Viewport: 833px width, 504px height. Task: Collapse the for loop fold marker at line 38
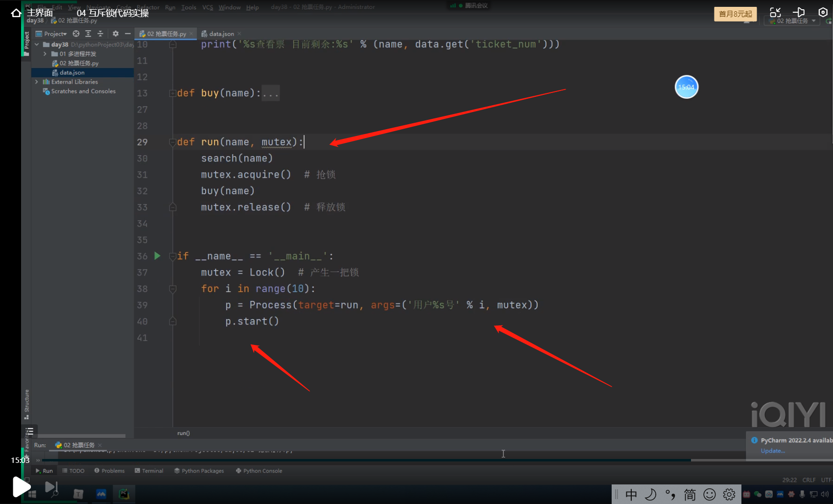[172, 289]
